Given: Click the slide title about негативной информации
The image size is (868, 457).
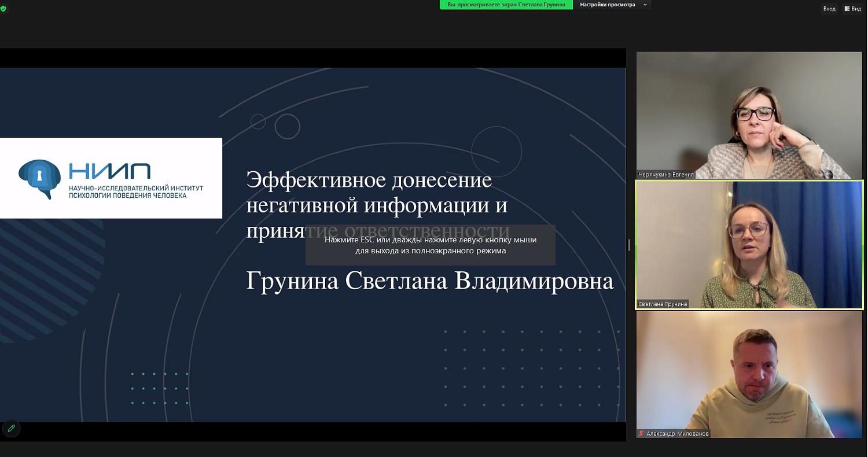Looking at the screenshot, I should [377, 204].
